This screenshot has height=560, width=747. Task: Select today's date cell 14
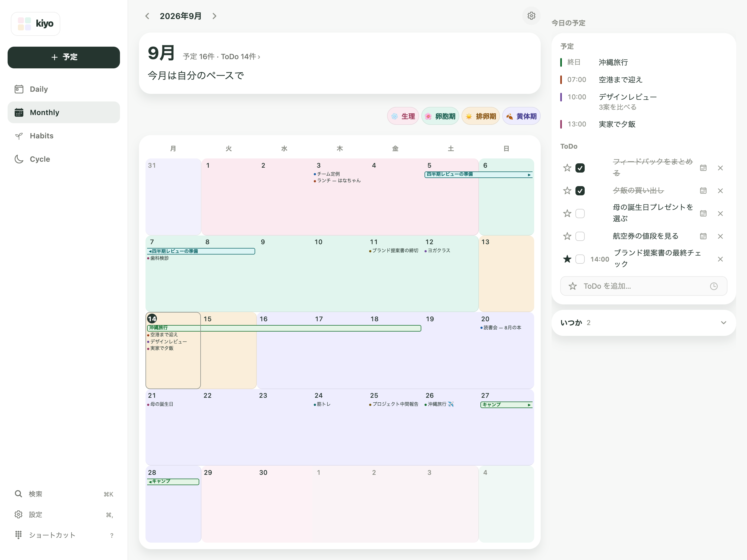pos(173,350)
